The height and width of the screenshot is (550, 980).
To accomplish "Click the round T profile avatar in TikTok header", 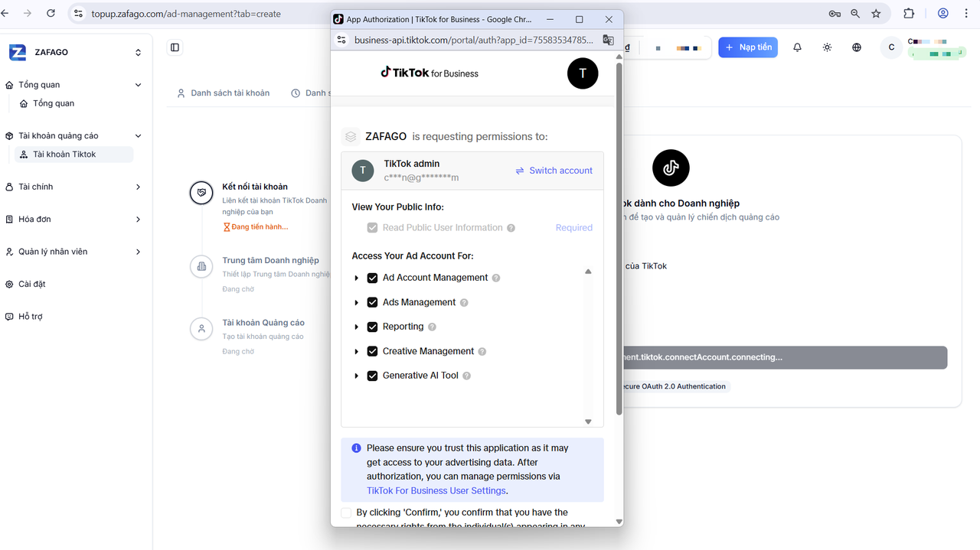I will tap(583, 73).
